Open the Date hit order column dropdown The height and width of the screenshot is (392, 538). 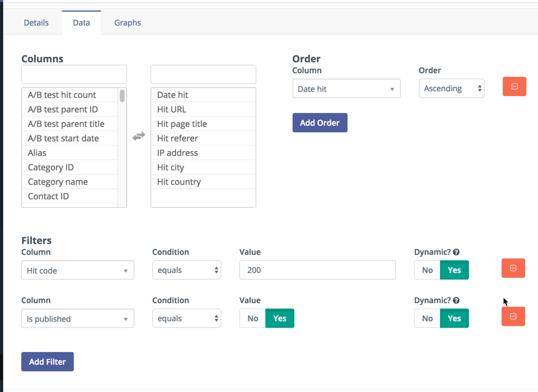tap(346, 88)
